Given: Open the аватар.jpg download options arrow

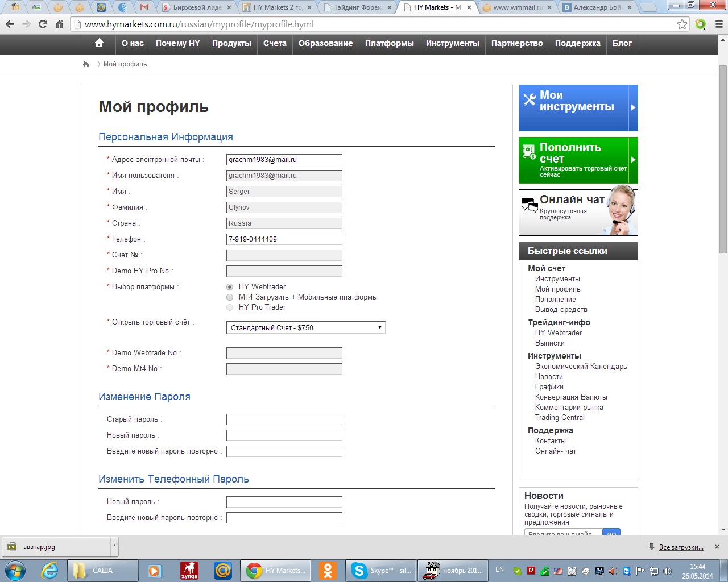Looking at the screenshot, I should point(114,547).
